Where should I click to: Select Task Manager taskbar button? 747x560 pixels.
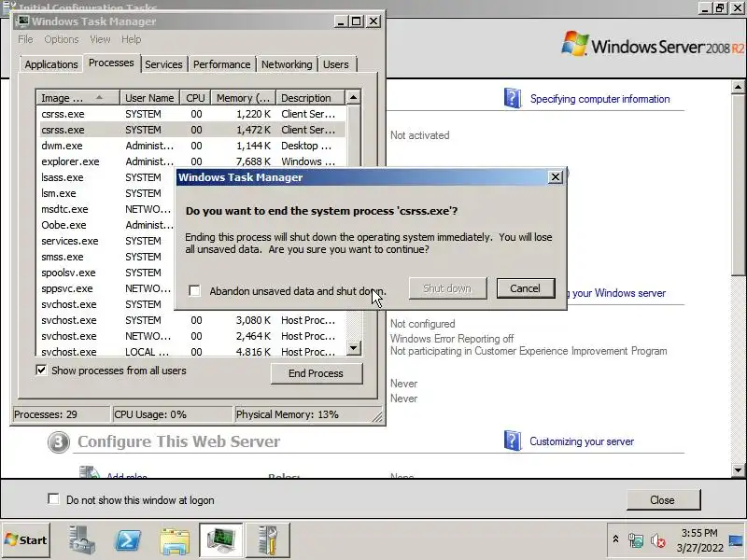(221, 539)
